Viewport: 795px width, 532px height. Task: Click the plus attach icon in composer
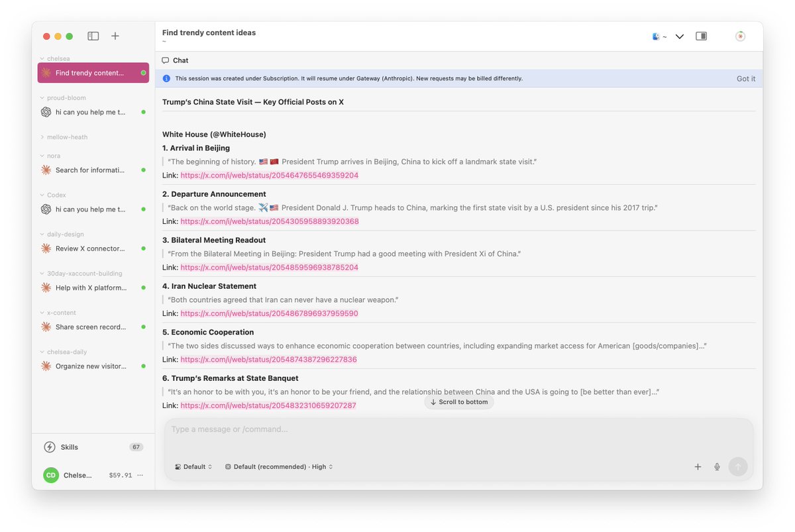point(698,466)
